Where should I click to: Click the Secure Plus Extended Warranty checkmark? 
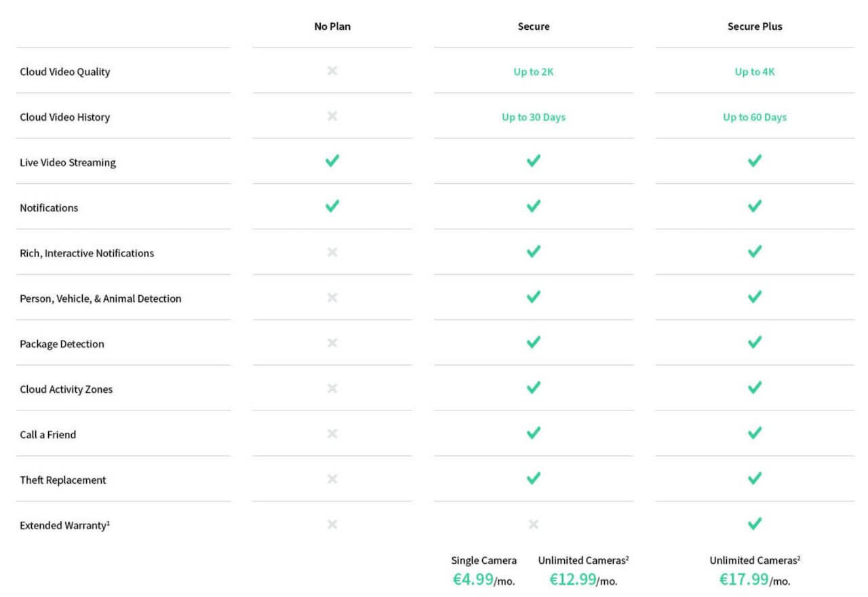pyautogui.click(x=755, y=524)
